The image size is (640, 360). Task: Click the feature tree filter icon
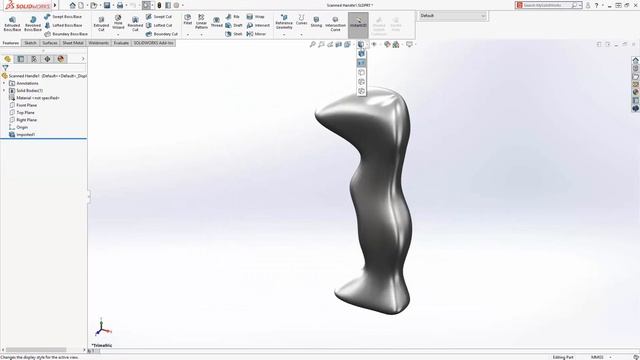(x=5, y=68)
